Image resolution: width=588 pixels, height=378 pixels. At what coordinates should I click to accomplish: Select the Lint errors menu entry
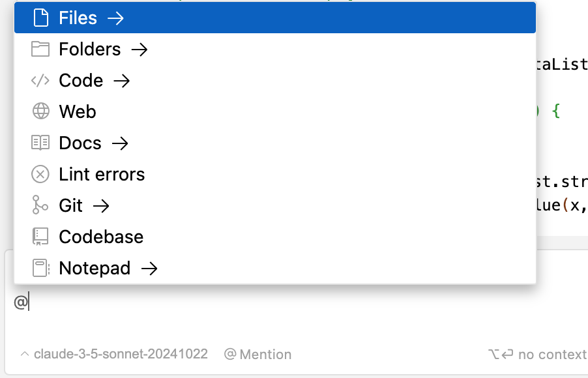click(x=275, y=174)
